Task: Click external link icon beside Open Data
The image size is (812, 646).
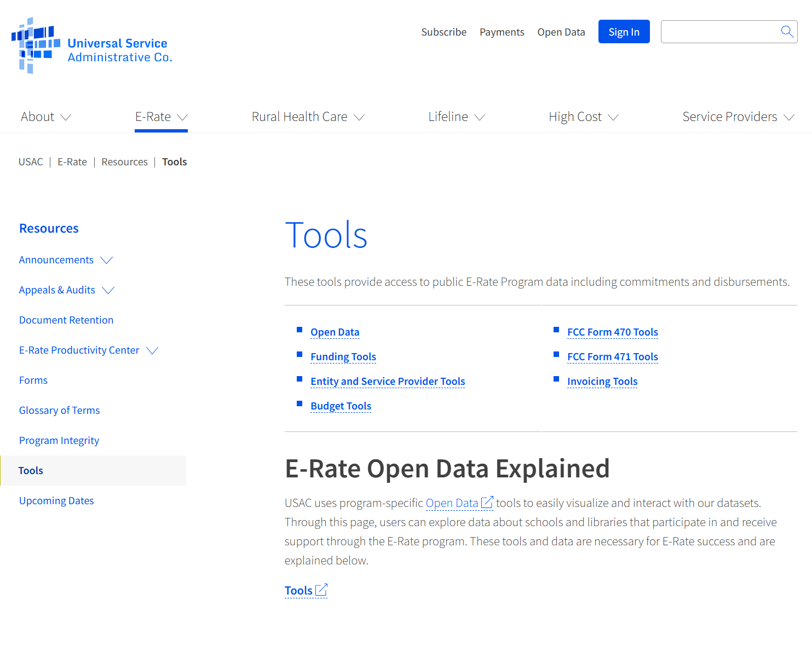Action: coord(487,503)
